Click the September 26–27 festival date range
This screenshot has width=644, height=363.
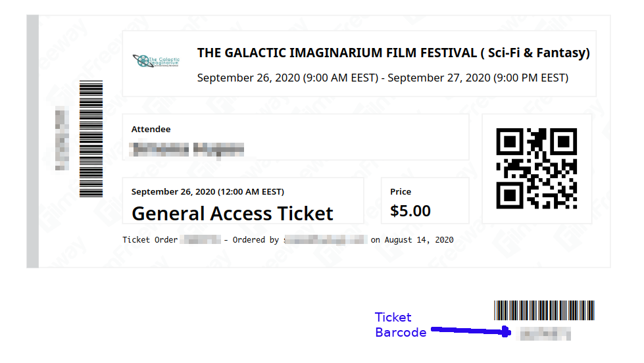pyautogui.click(x=382, y=78)
